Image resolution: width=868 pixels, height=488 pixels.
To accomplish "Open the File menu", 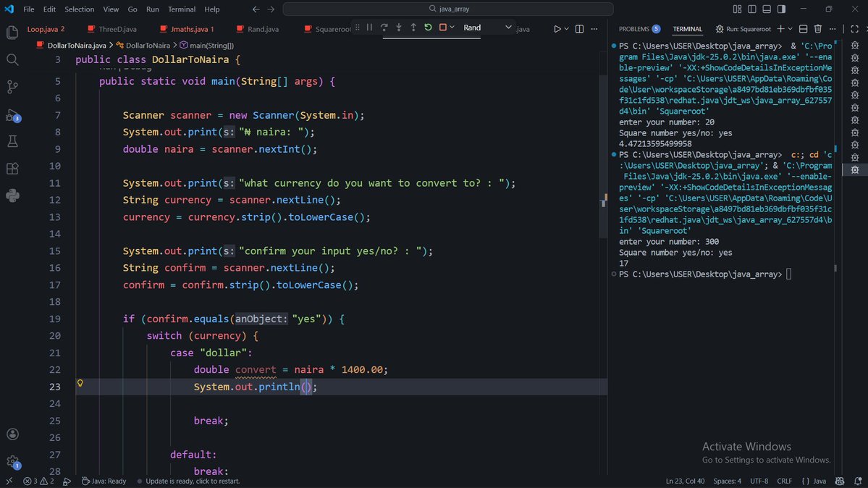I will point(29,9).
